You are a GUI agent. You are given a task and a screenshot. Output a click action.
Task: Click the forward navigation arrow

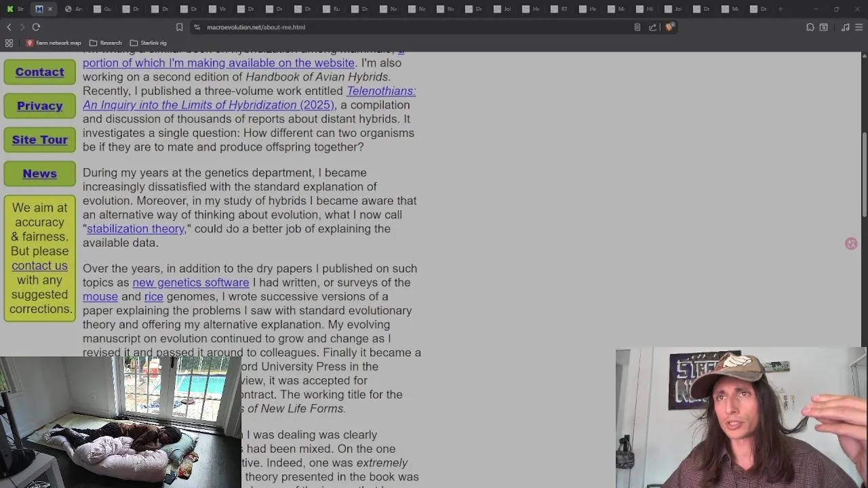22,27
